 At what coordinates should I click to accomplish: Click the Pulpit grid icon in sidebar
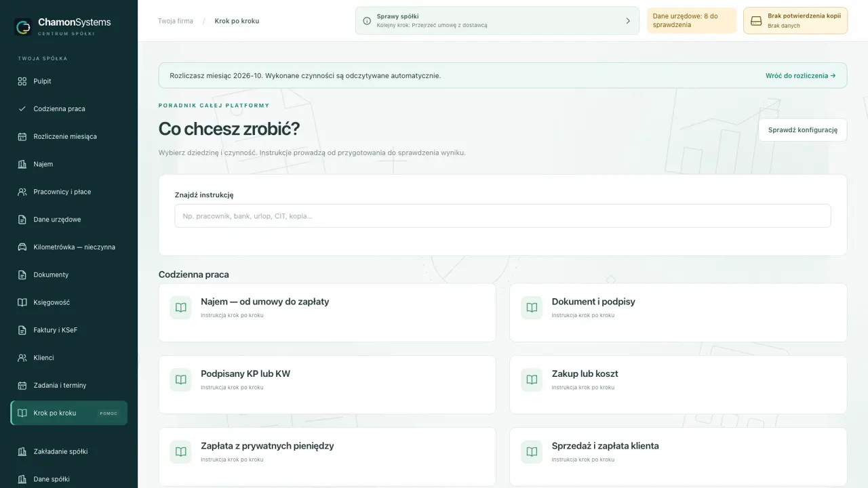[22, 81]
